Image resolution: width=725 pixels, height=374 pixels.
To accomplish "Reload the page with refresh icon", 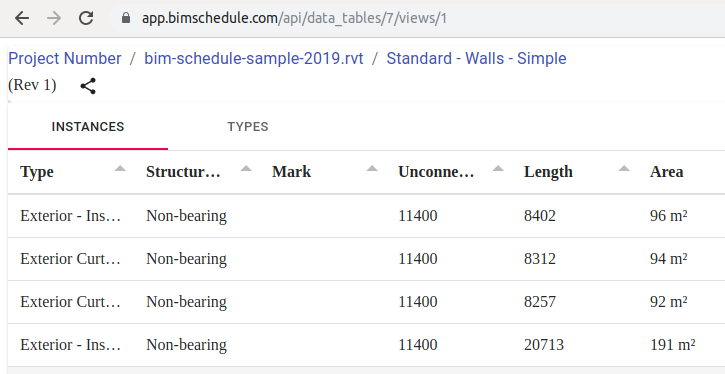I will (x=86, y=18).
